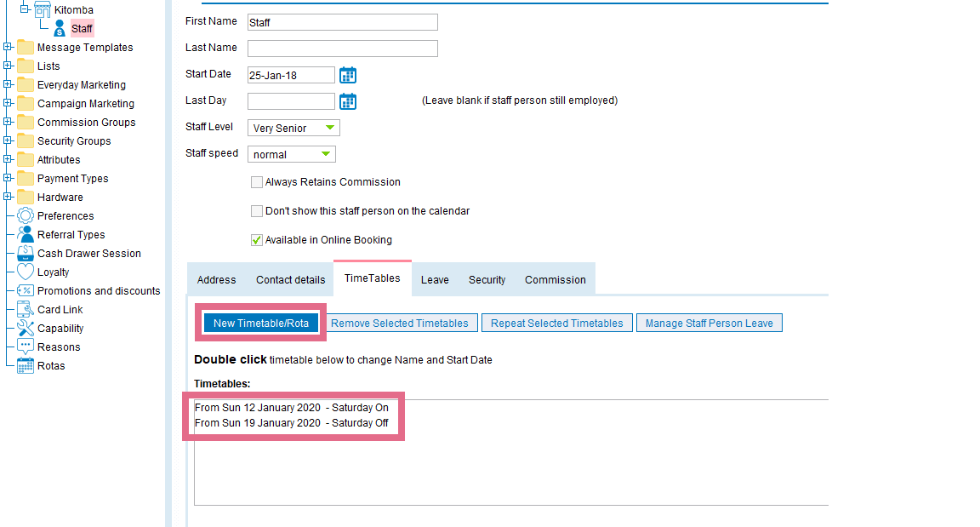Click the Campaign Marketing folder icon
The width and height of the screenshot is (980, 527).
26,104
